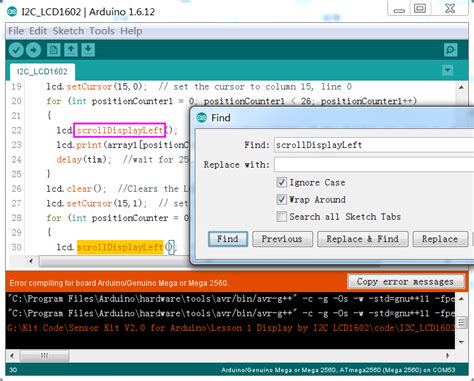This screenshot has height=381, width=474.
Task: Click console vertical scrollbar up arrow
Action: pyautogui.click(x=461, y=299)
